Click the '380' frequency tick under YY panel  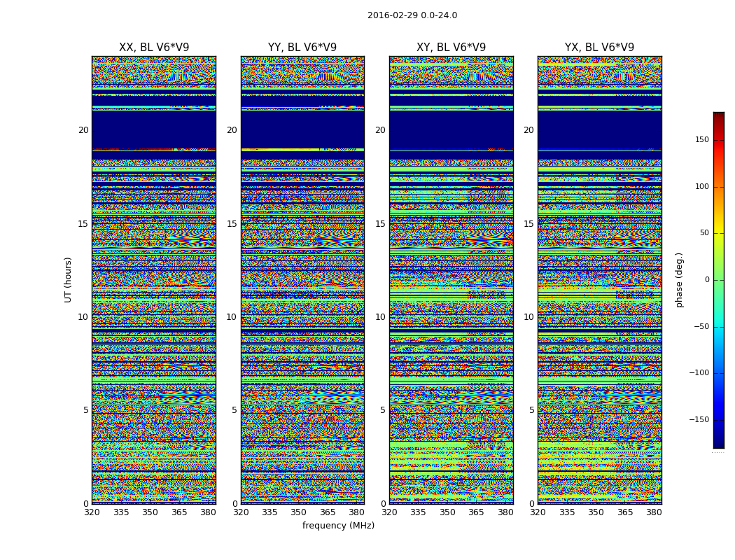pos(357,512)
